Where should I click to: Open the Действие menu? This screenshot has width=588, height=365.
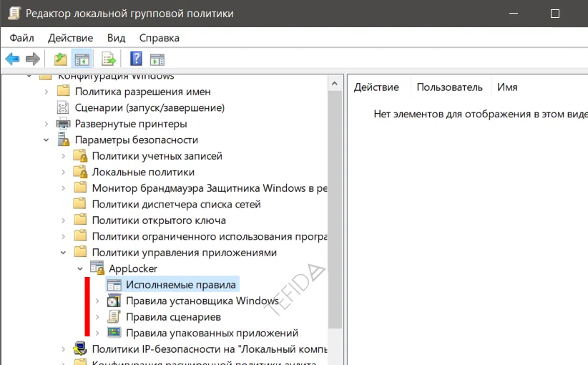click(x=71, y=38)
